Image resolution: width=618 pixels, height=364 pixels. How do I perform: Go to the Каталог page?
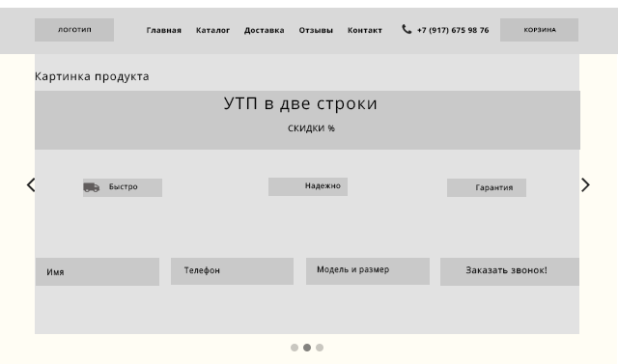212,30
